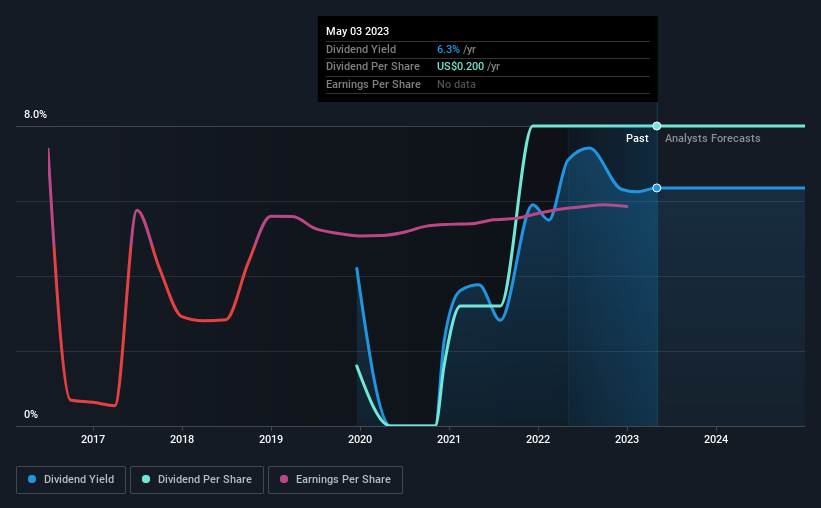Toggle the Dividend Per Share legend button
Viewport: 821px width, 508px height.
click(x=197, y=480)
